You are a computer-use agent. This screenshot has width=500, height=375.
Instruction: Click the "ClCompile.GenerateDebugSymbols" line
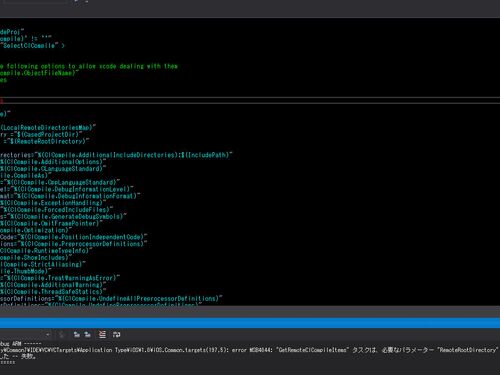(x=63, y=217)
